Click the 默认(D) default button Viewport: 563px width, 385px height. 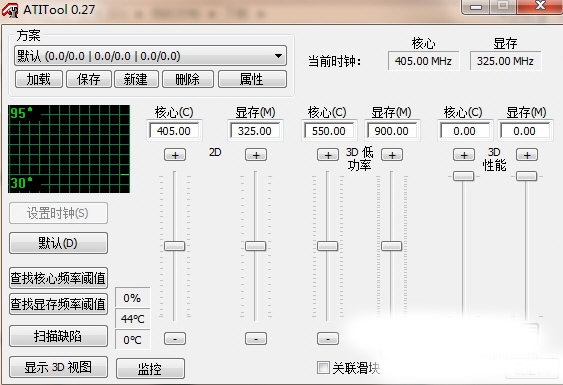(x=58, y=243)
